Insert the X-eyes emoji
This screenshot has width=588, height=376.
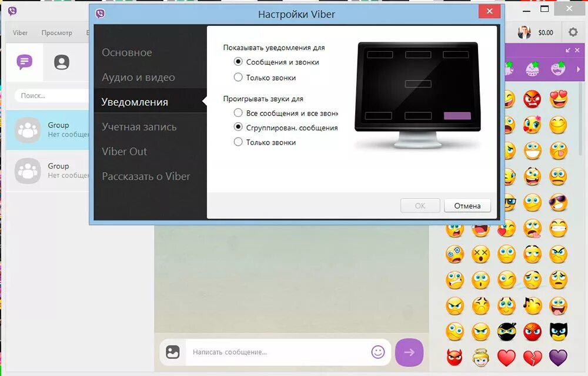(x=480, y=254)
